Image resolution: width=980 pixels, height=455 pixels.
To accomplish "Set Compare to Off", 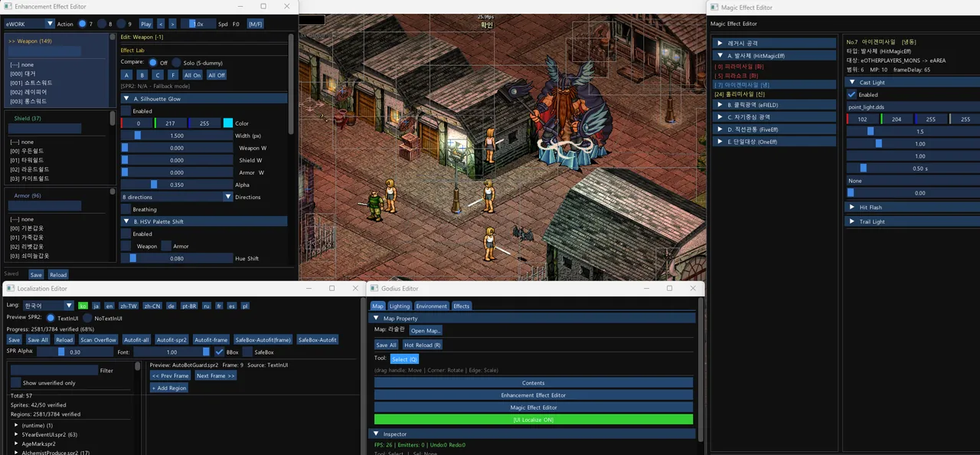I will (153, 62).
